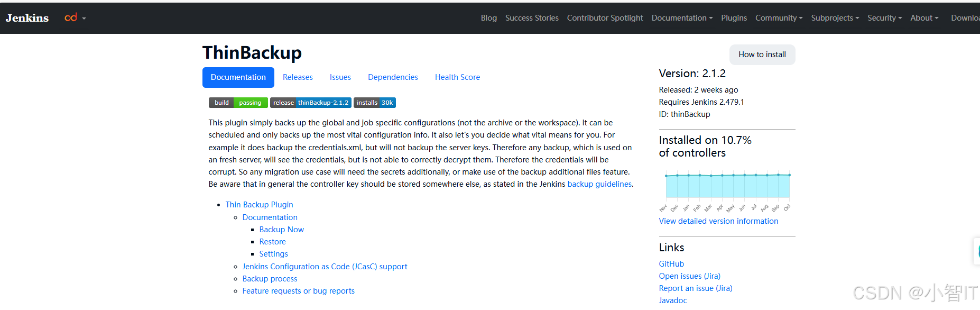The width and height of the screenshot is (980, 310).
Task: Expand the Community dropdown
Action: pyautogui.click(x=779, y=18)
